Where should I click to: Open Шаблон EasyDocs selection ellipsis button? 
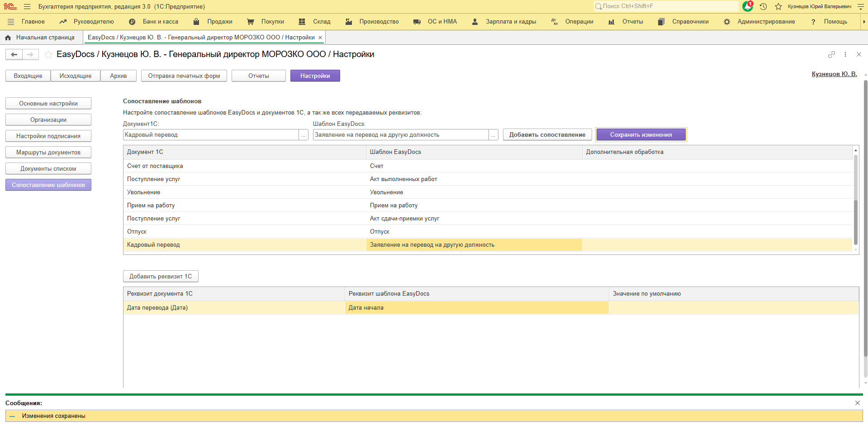click(x=493, y=135)
